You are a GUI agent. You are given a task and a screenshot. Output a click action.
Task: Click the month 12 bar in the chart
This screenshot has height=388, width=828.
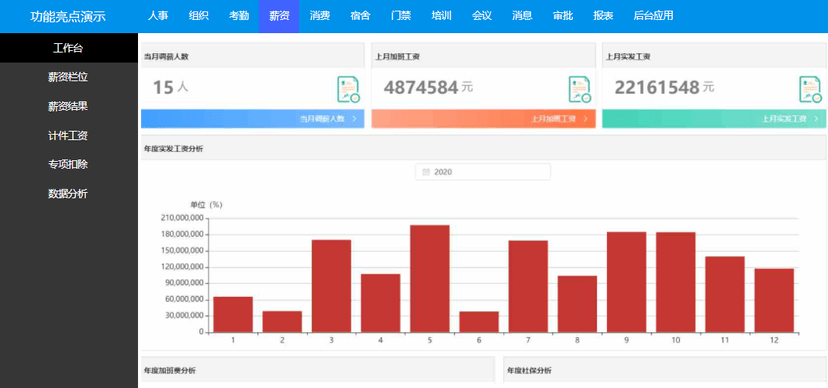(774, 300)
